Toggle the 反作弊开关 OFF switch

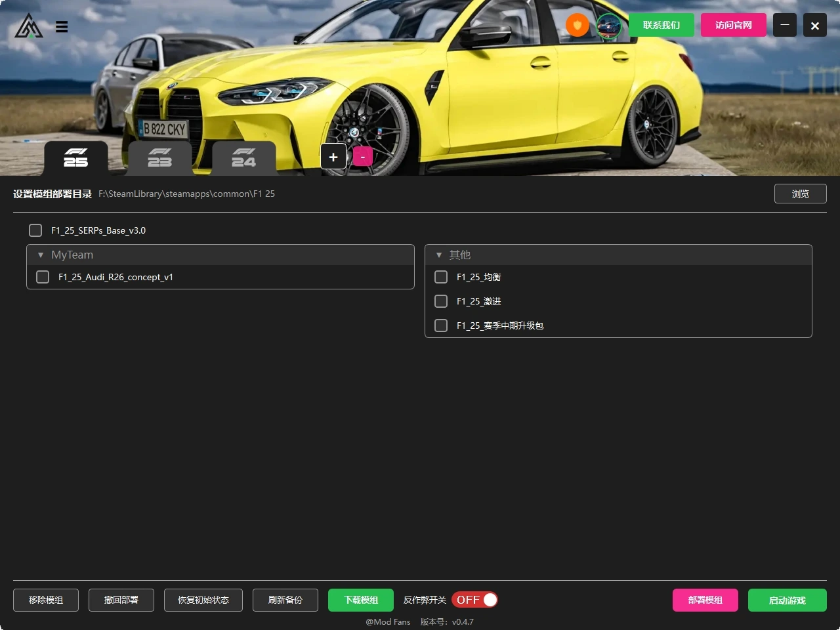tap(474, 600)
